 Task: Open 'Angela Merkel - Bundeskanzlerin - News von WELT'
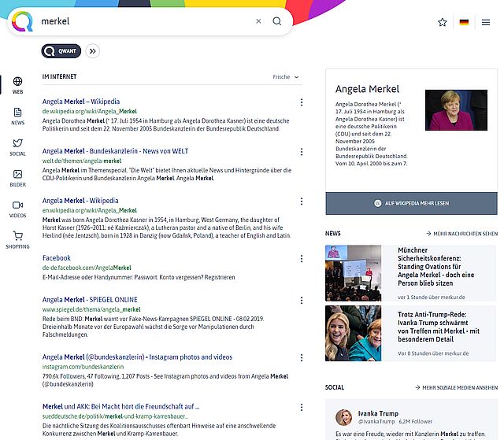tap(115, 151)
